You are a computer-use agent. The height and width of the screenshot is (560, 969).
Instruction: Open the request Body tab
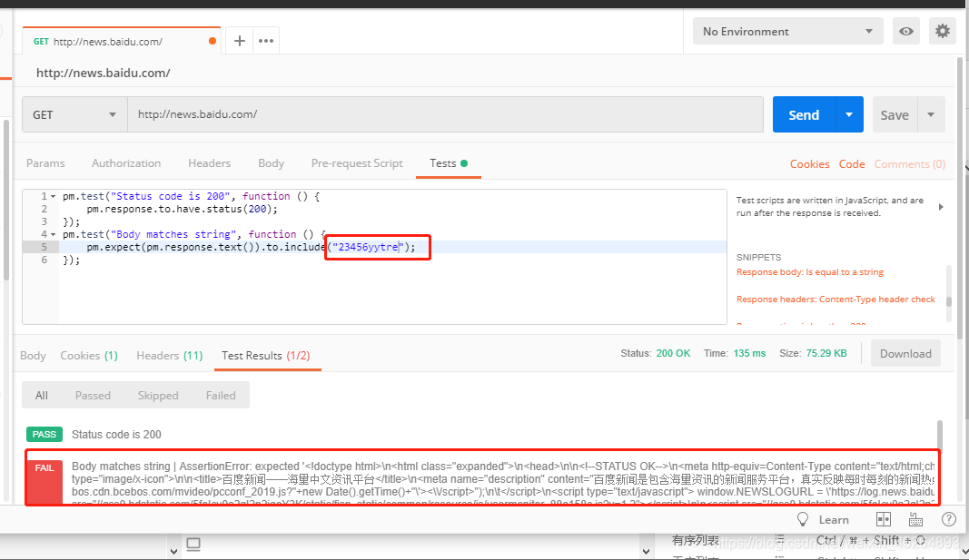tap(272, 163)
